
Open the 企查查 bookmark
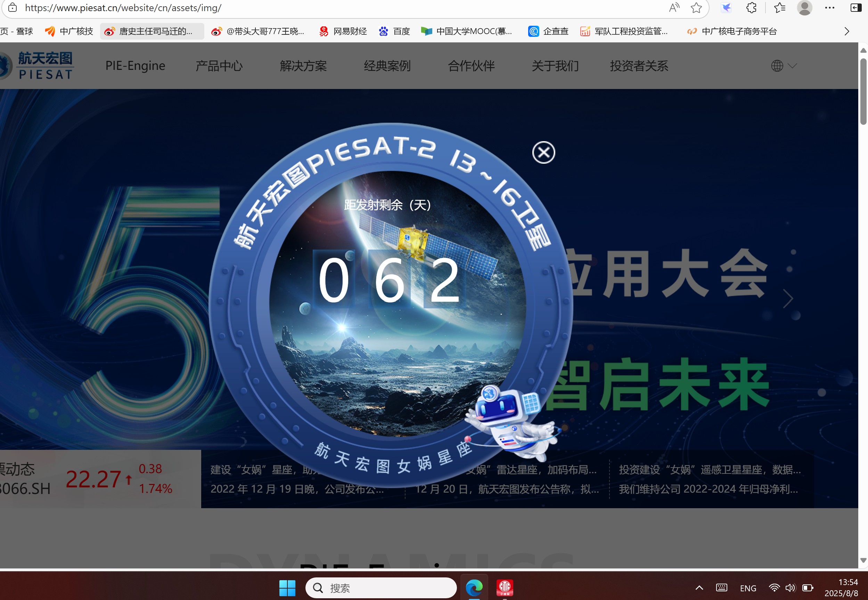point(548,31)
